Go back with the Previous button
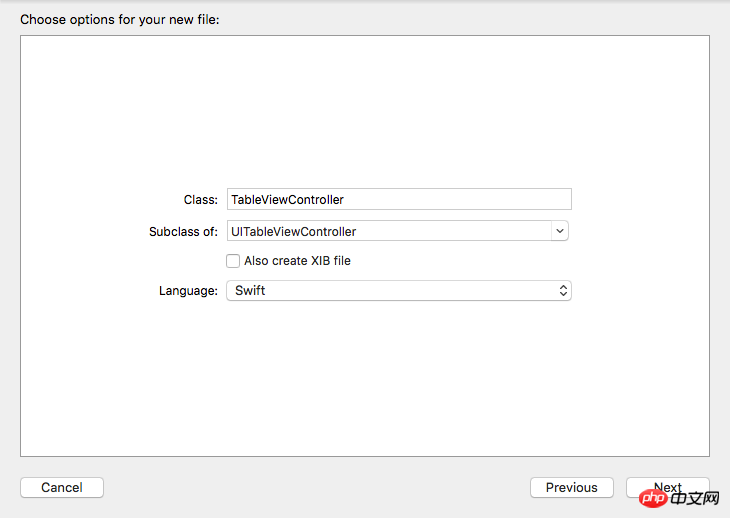 tap(572, 487)
